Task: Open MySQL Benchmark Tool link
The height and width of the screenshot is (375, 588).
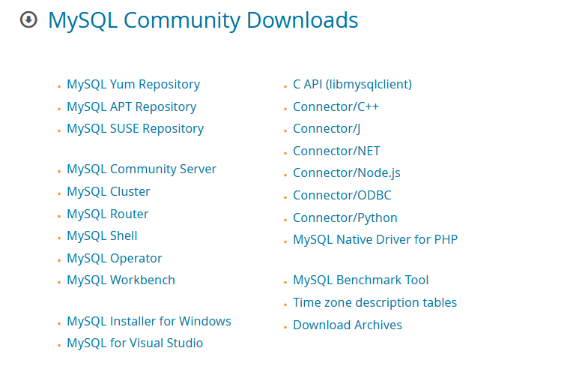Action: pos(360,280)
